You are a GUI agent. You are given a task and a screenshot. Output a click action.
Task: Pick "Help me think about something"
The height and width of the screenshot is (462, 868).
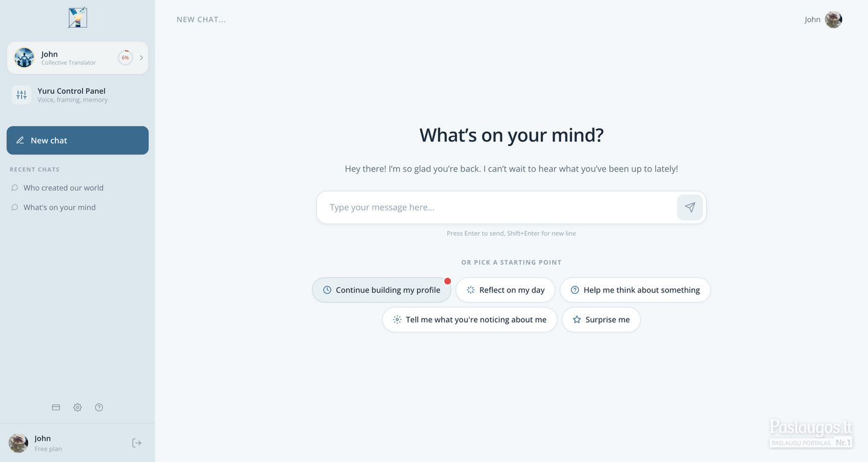pos(635,290)
